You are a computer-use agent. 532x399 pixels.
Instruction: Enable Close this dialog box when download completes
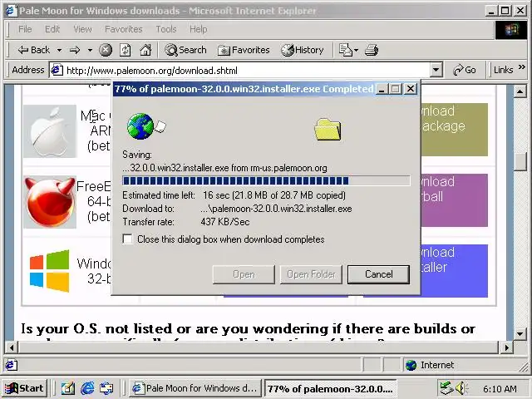click(x=127, y=239)
